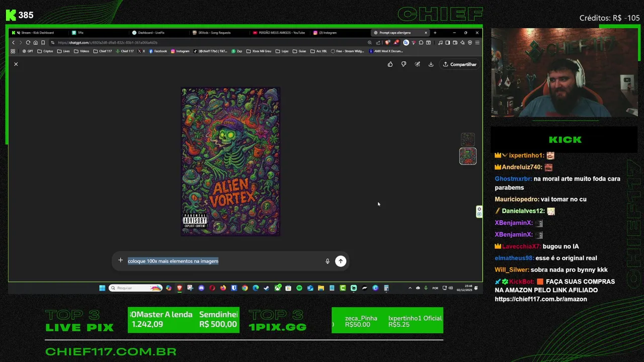Open the Lives bookmarks folder
The width and height of the screenshot is (644, 362).
tap(63, 51)
